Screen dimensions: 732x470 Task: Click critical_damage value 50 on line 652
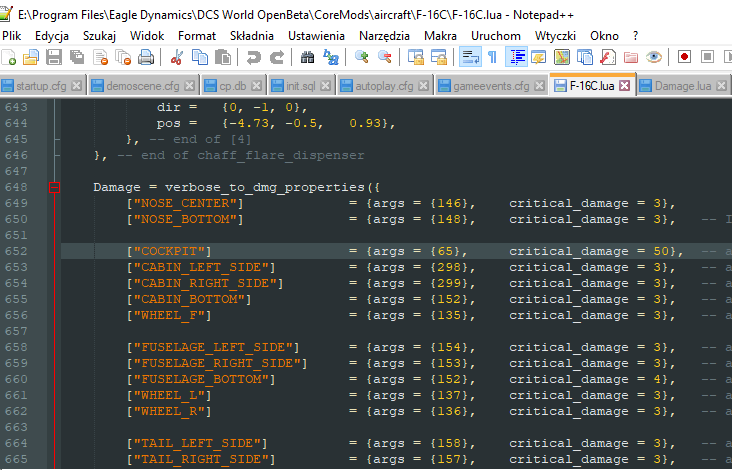[662, 251]
